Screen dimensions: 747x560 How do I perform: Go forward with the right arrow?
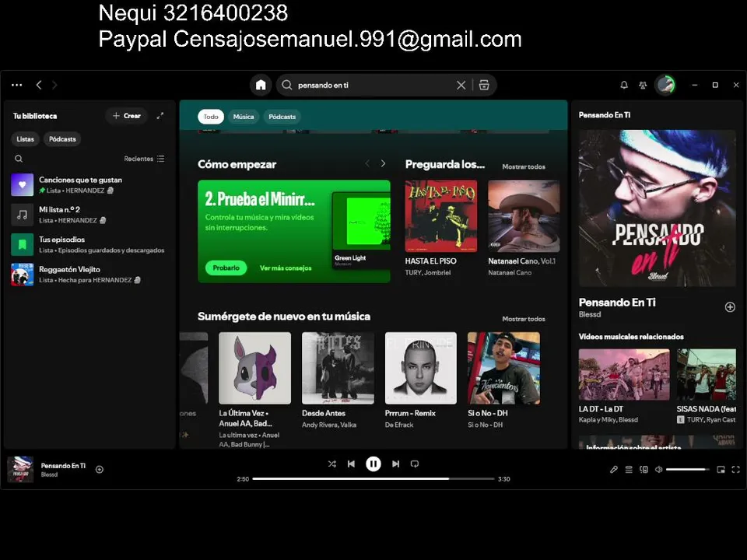(x=54, y=85)
